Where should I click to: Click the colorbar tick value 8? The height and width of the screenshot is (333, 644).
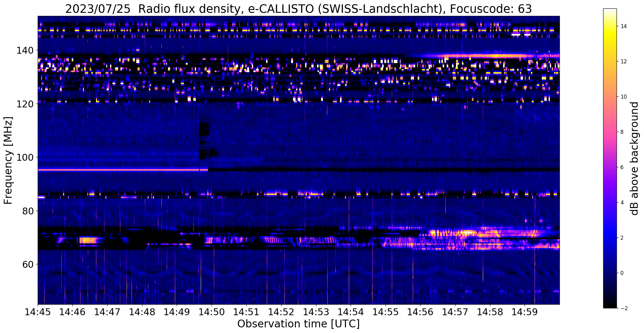pos(622,132)
